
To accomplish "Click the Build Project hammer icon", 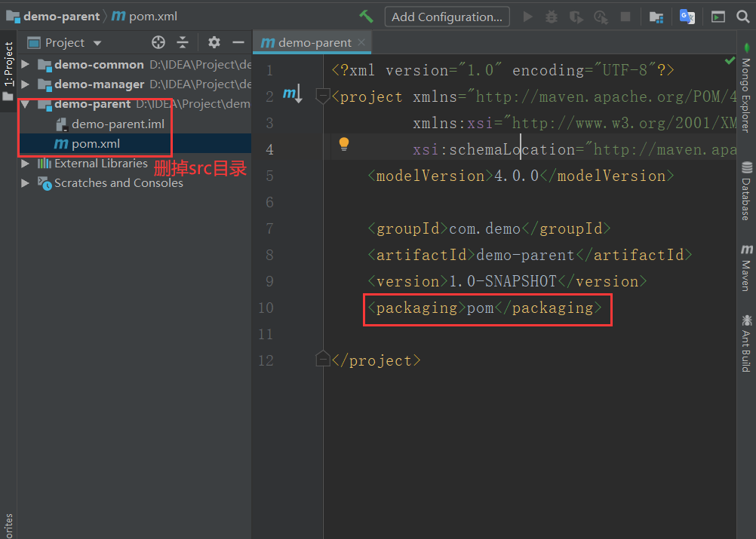I will [x=366, y=17].
